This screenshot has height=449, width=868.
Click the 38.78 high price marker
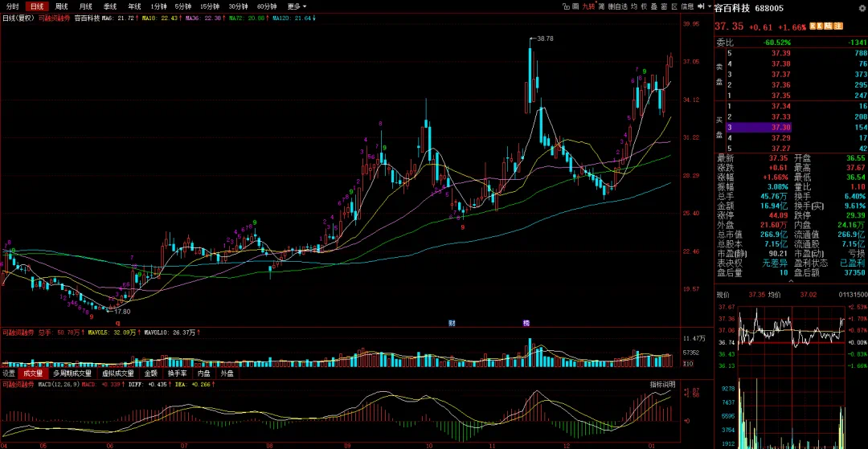[x=545, y=39]
